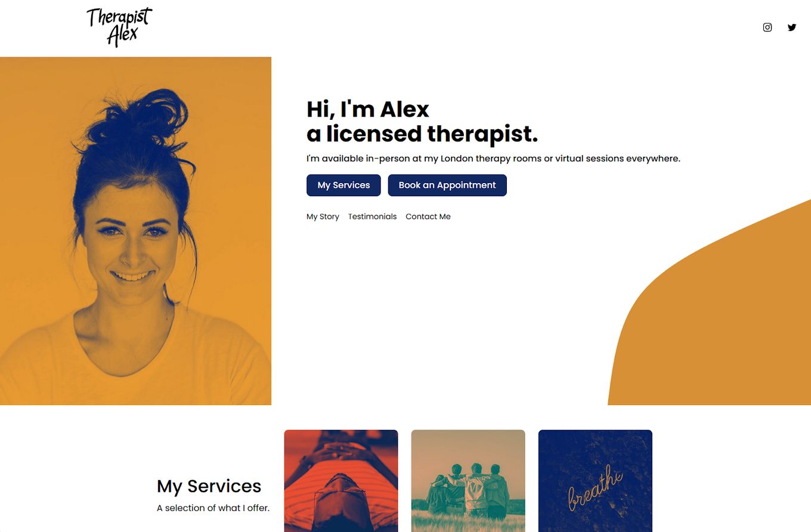
Task: Click the orange curved background shape
Action: (728, 322)
